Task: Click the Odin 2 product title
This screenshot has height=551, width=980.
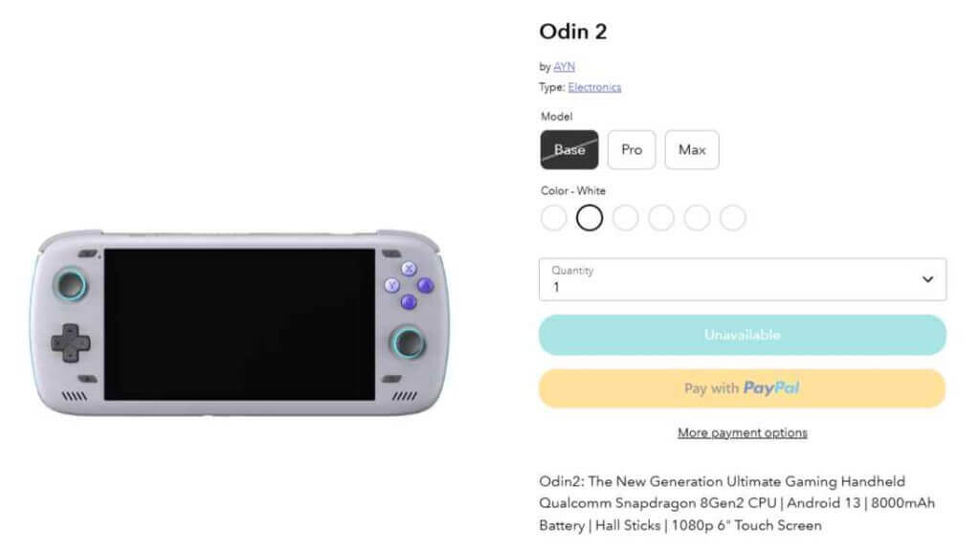Action: (x=572, y=32)
